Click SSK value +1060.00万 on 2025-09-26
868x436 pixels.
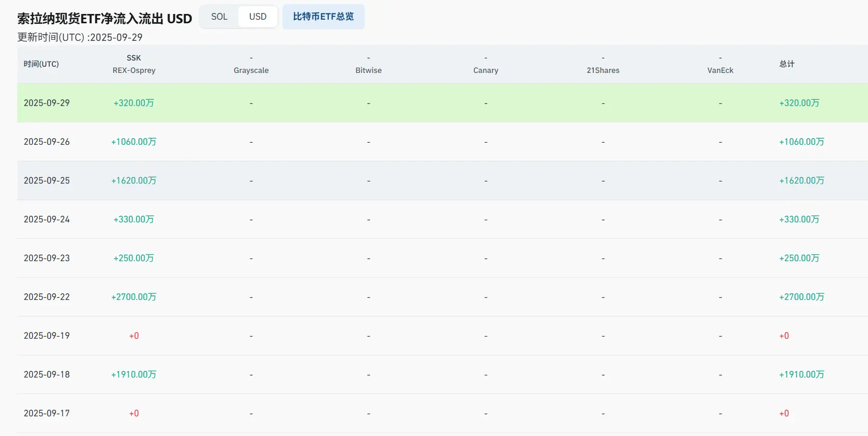point(134,142)
